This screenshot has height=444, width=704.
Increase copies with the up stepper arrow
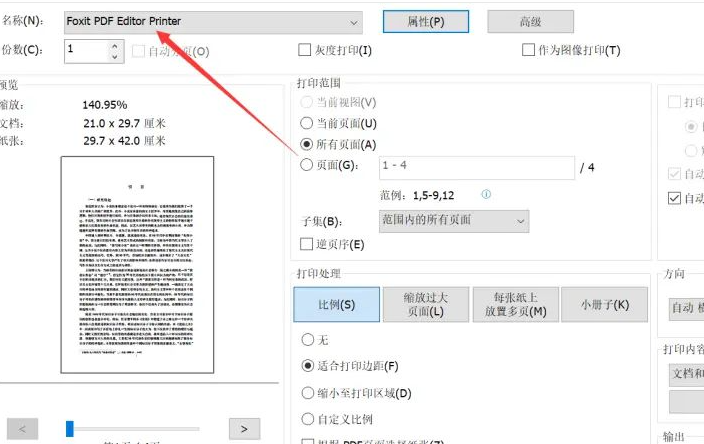[115, 46]
